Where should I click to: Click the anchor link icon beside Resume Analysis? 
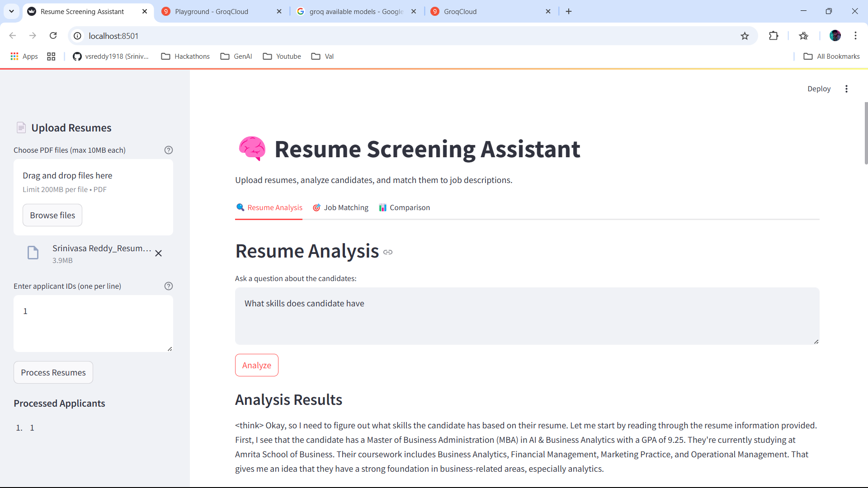click(388, 252)
